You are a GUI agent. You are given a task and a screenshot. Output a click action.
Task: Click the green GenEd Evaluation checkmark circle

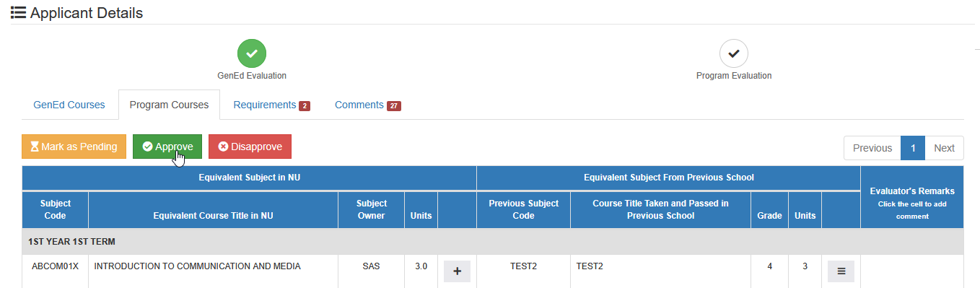point(252,53)
